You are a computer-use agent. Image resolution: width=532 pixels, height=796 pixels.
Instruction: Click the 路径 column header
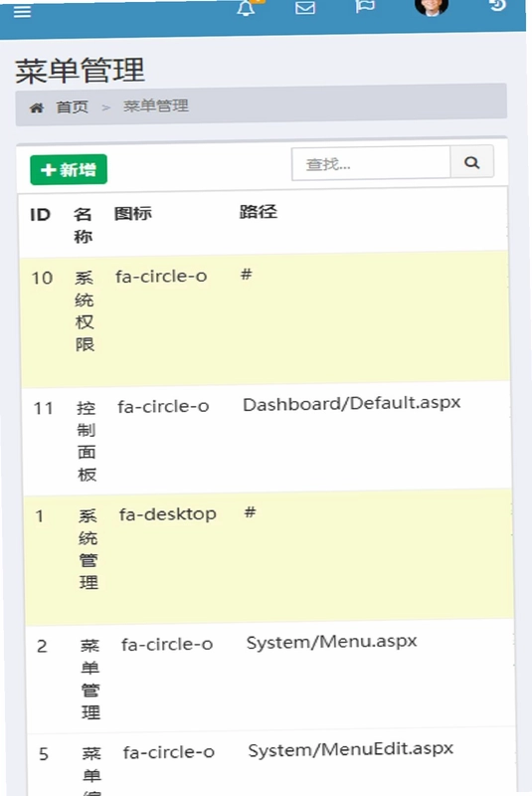[x=259, y=212]
